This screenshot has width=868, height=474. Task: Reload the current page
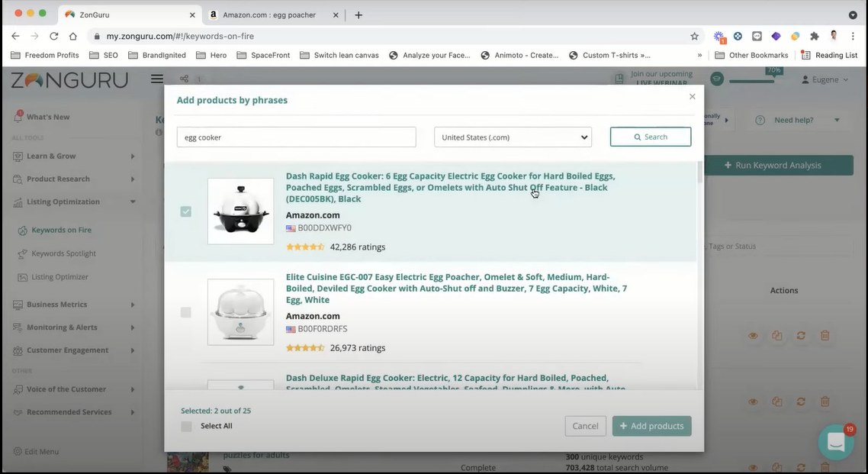(x=53, y=36)
